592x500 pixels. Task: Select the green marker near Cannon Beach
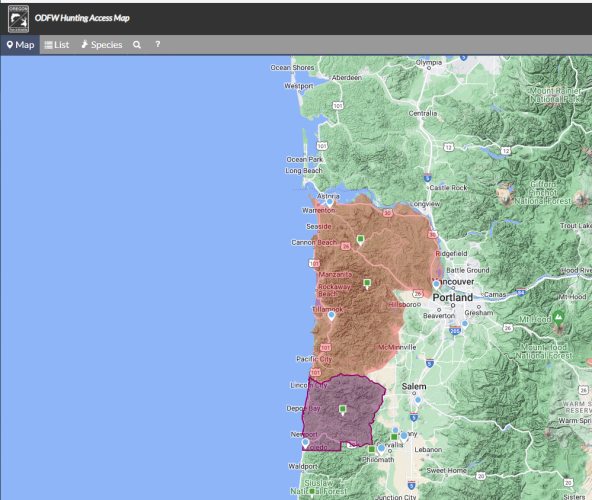point(361,240)
